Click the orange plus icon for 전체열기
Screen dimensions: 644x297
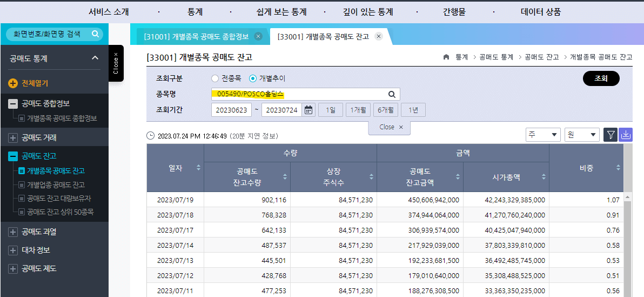coord(13,83)
